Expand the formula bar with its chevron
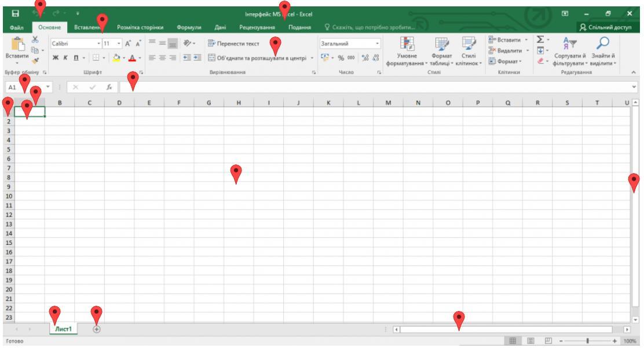This screenshot has width=644, height=348. pyautogui.click(x=634, y=87)
